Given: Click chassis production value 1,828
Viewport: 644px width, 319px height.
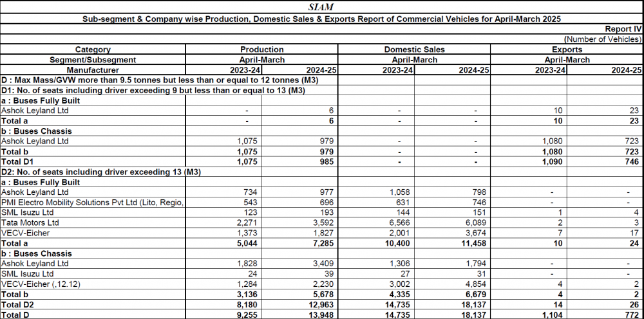Looking at the screenshot, I should pyautogui.click(x=248, y=264).
